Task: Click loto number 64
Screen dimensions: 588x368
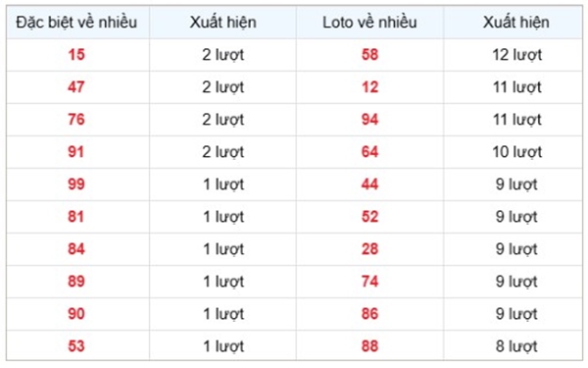Action: pos(369,152)
